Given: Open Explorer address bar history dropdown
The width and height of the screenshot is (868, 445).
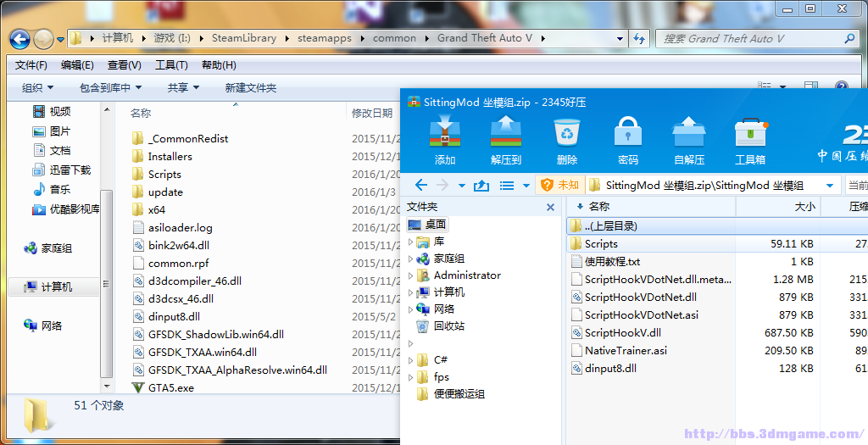Looking at the screenshot, I should pyautogui.click(x=620, y=39).
